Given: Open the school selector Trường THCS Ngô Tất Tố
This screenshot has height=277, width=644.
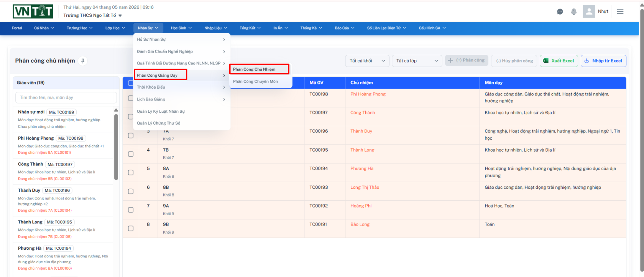Looking at the screenshot, I should coord(93,15).
